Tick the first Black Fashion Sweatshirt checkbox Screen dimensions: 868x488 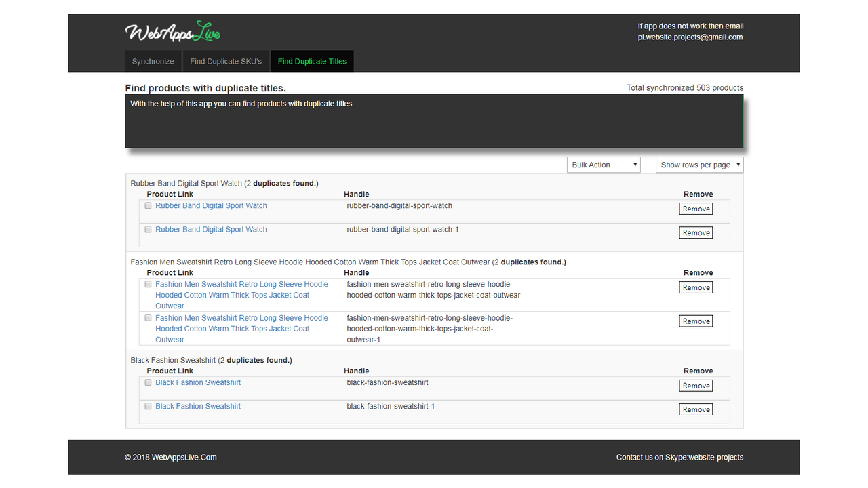(148, 382)
